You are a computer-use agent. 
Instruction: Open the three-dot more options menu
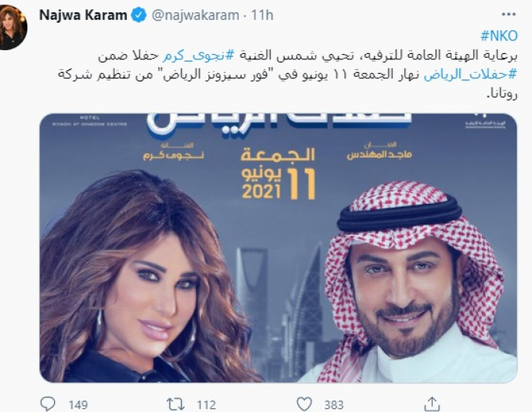click(x=508, y=14)
